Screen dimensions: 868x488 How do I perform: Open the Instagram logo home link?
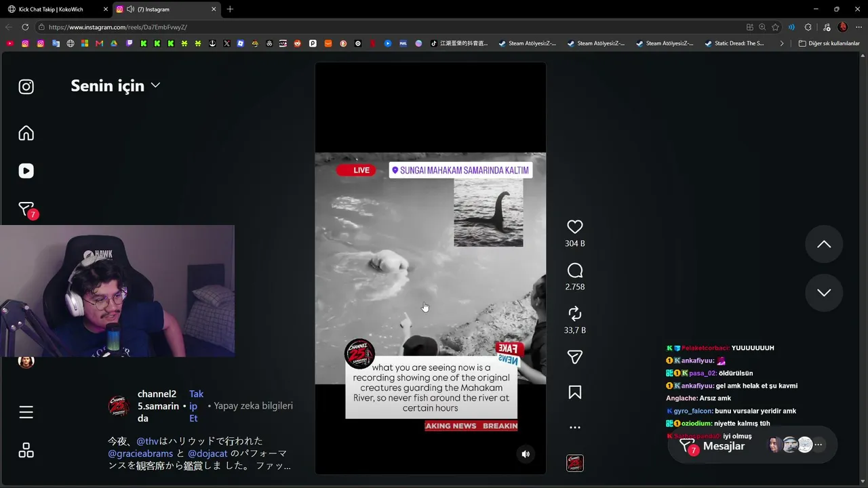(26, 87)
